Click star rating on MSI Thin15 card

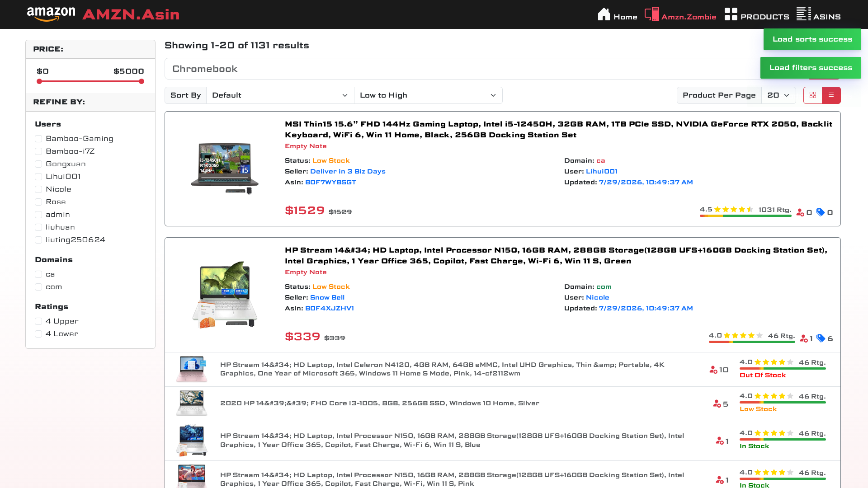pyautogui.click(x=734, y=209)
